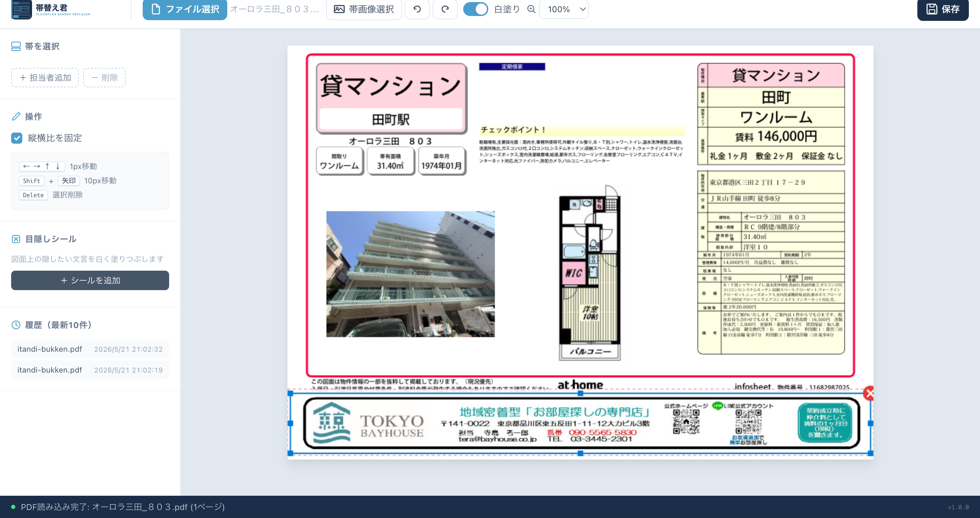Open history entry itandi-bukken.pdf at 21:02:19

point(90,370)
